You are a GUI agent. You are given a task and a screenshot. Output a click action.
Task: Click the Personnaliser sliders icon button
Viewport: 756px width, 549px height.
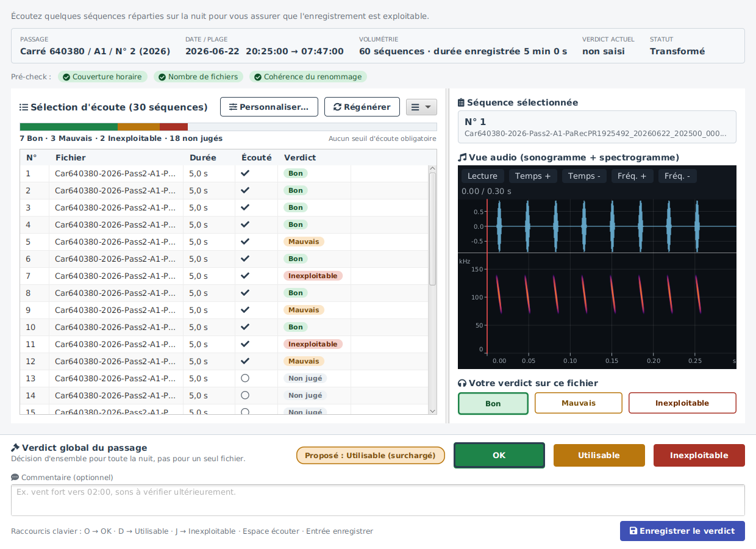(x=269, y=107)
